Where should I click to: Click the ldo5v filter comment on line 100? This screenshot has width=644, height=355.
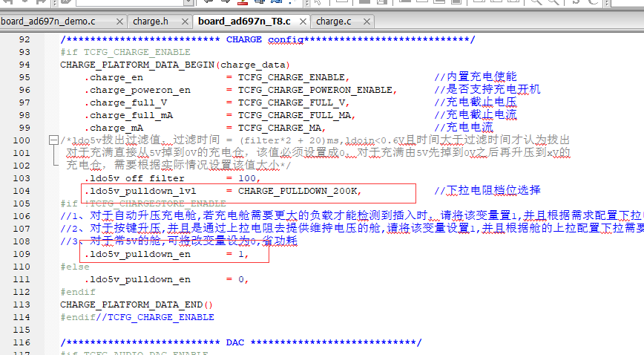point(315,140)
